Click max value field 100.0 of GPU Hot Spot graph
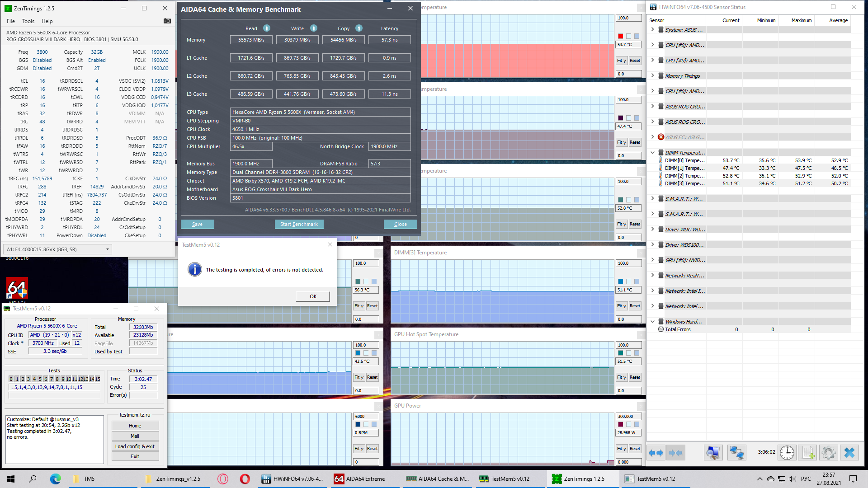 (628, 345)
